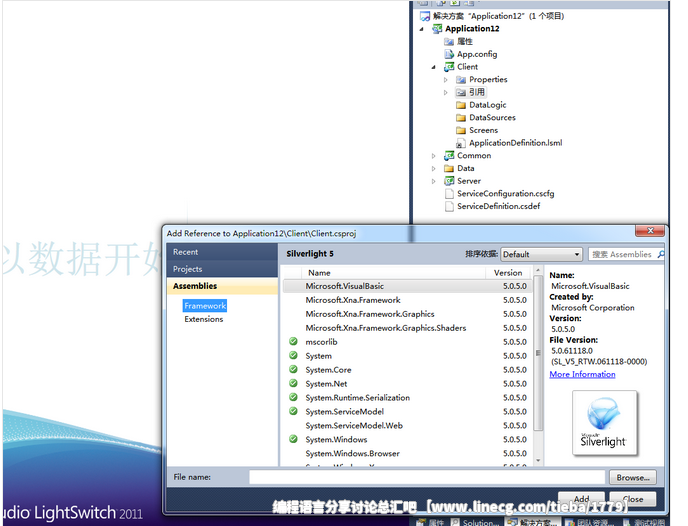Select Microsoft.Xna.Framework.Graphics assembly row
This screenshot has width=688, height=526.
[407, 314]
